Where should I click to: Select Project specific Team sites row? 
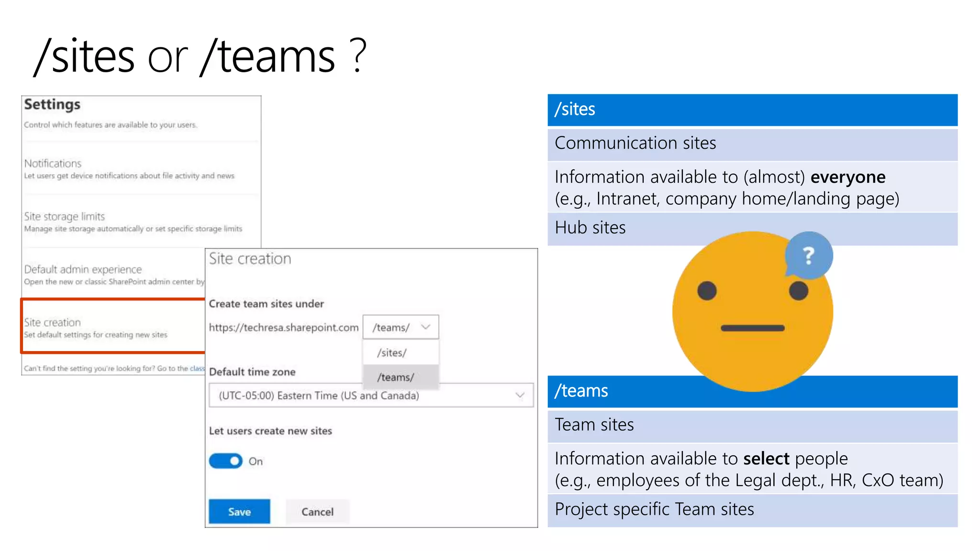pyautogui.click(x=752, y=510)
